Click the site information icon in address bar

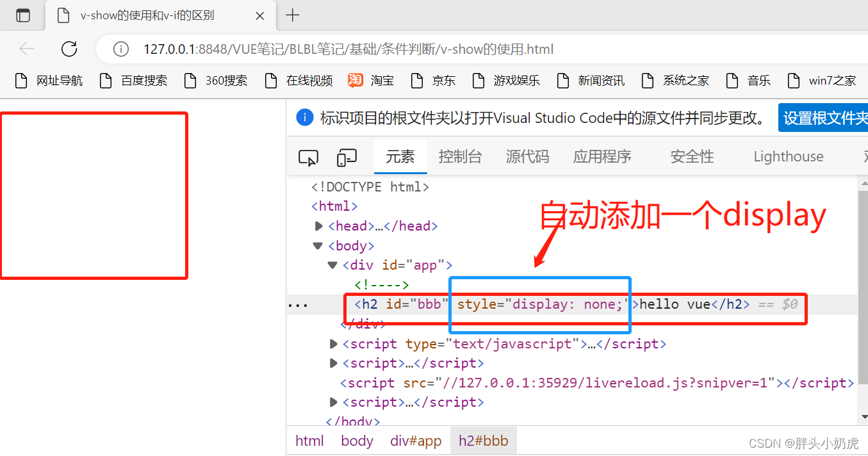click(x=121, y=49)
